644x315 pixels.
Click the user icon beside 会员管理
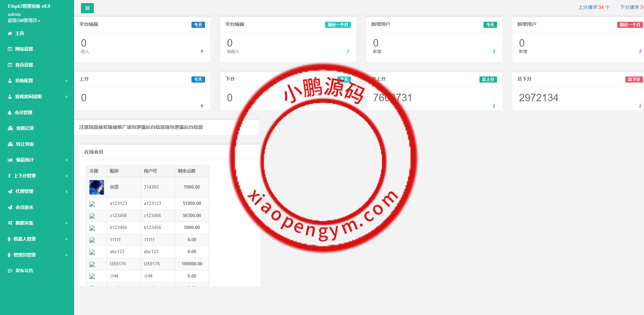click(x=10, y=112)
